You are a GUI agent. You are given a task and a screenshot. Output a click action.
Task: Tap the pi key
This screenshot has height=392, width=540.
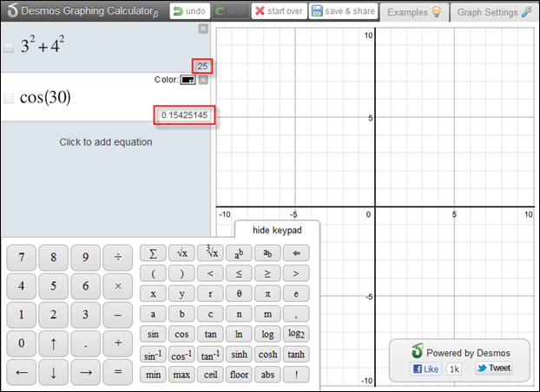click(x=267, y=294)
